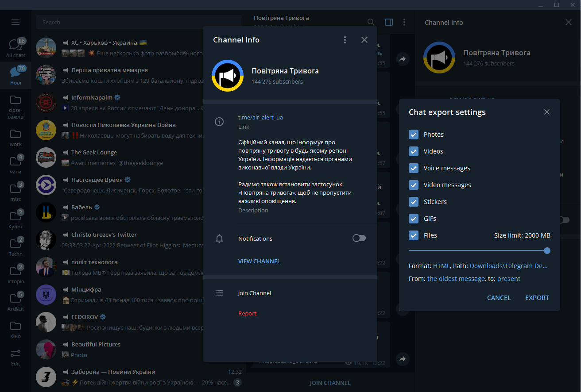
Task: Select the Join Channel menu entry
Action: click(254, 293)
